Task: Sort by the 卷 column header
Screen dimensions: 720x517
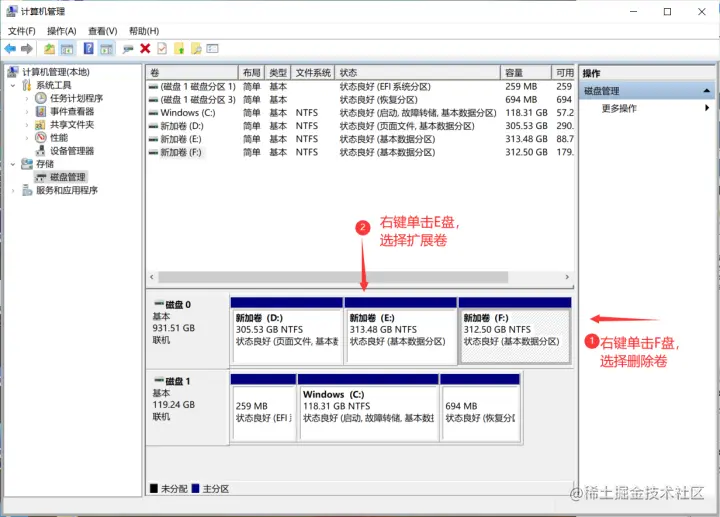Action: point(192,73)
